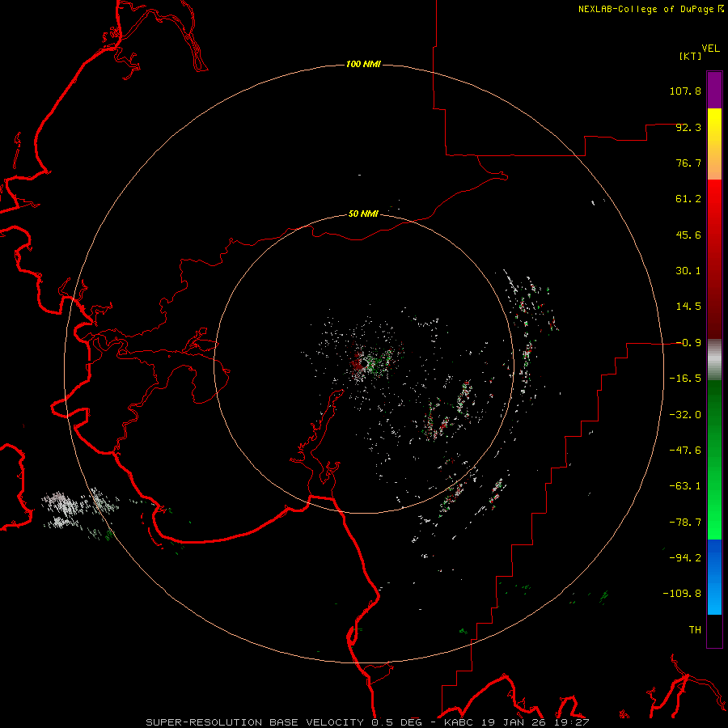Viewport: 728px width, 728px height.
Task: Click the [KT] units label
Action: click(691, 56)
